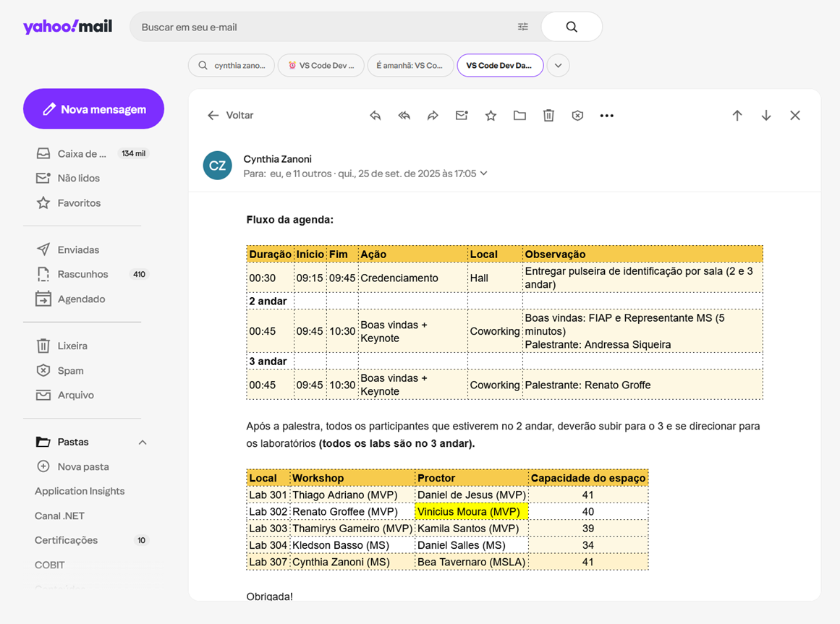Viewport: 840px width, 624px height.
Task: Click the Voltar back link
Action: (239, 116)
